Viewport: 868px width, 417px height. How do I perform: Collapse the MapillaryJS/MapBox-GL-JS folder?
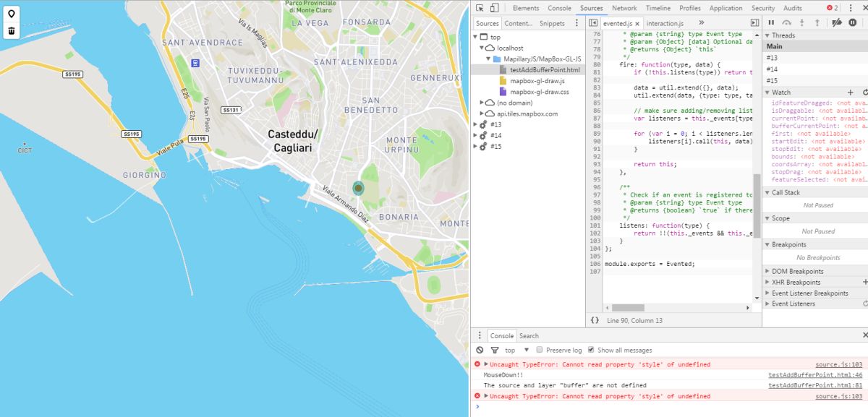click(488, 59)
